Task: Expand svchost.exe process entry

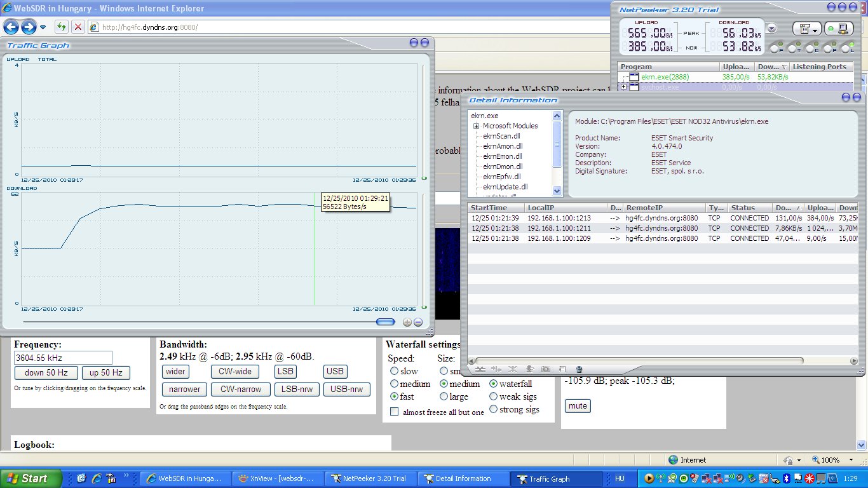Action: [624, 87]
